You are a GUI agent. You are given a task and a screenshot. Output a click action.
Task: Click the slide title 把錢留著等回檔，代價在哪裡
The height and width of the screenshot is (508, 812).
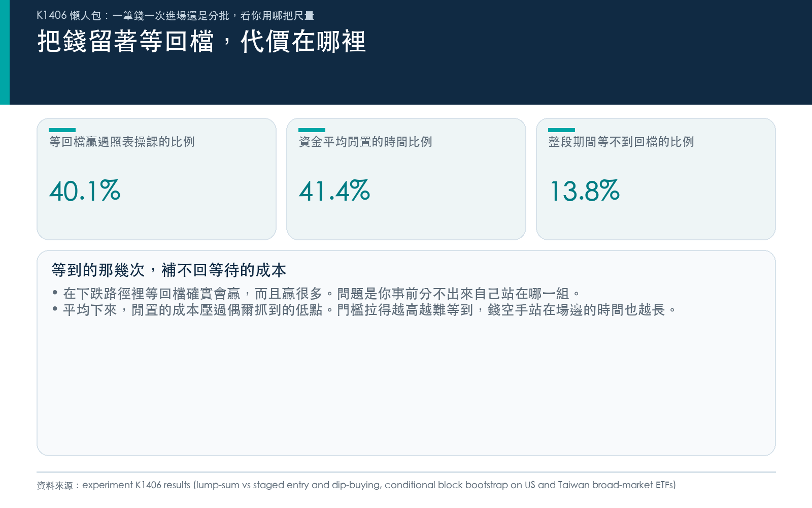[x=201, y=42]
